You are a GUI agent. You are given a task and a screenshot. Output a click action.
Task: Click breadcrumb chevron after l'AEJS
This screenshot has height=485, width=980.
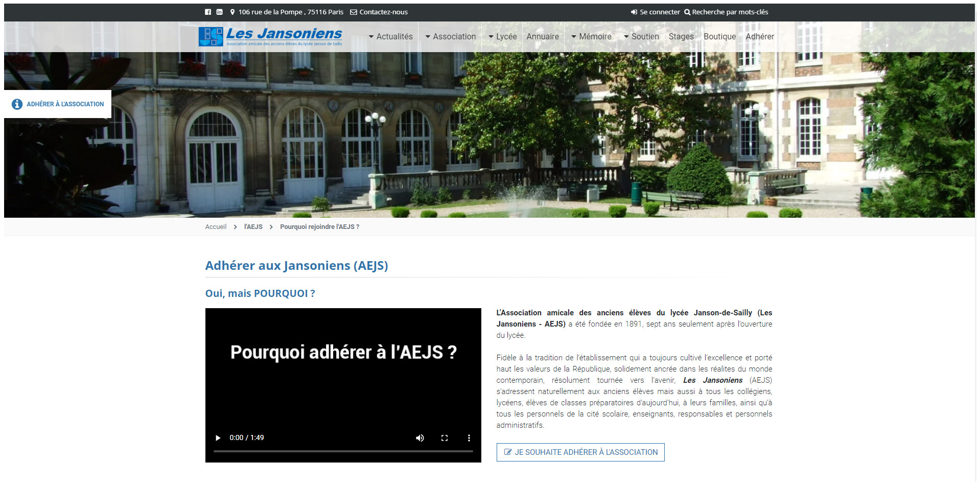tap(271, 227)
